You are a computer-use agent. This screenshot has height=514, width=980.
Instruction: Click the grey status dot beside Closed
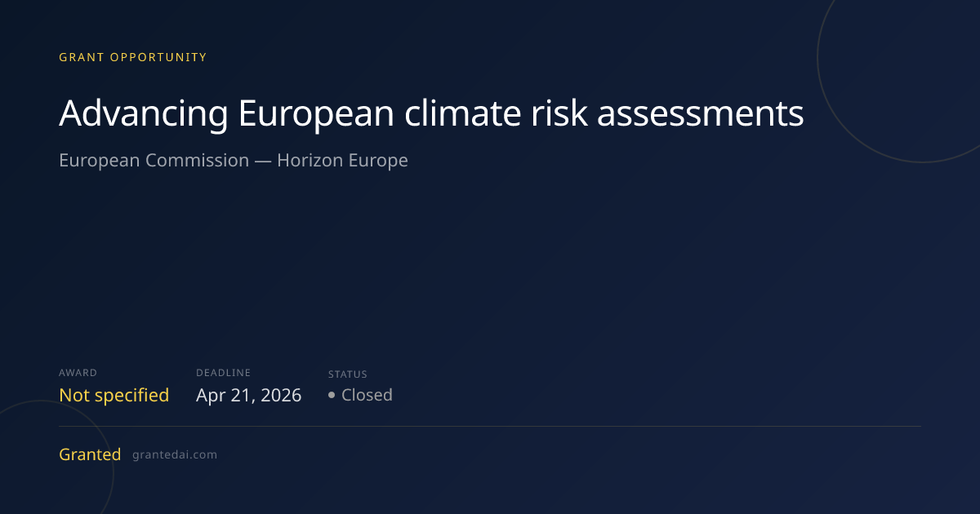pos(332,395)
